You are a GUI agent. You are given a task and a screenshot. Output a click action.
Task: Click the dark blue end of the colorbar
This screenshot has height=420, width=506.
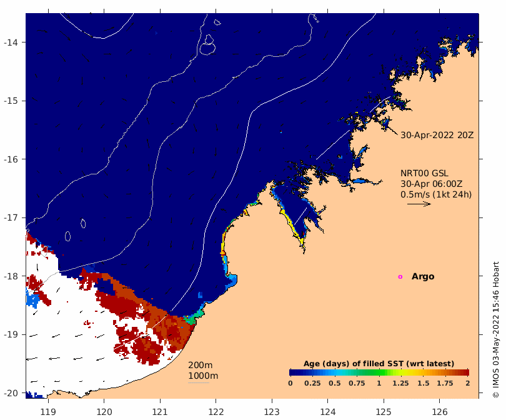[293, 372]
